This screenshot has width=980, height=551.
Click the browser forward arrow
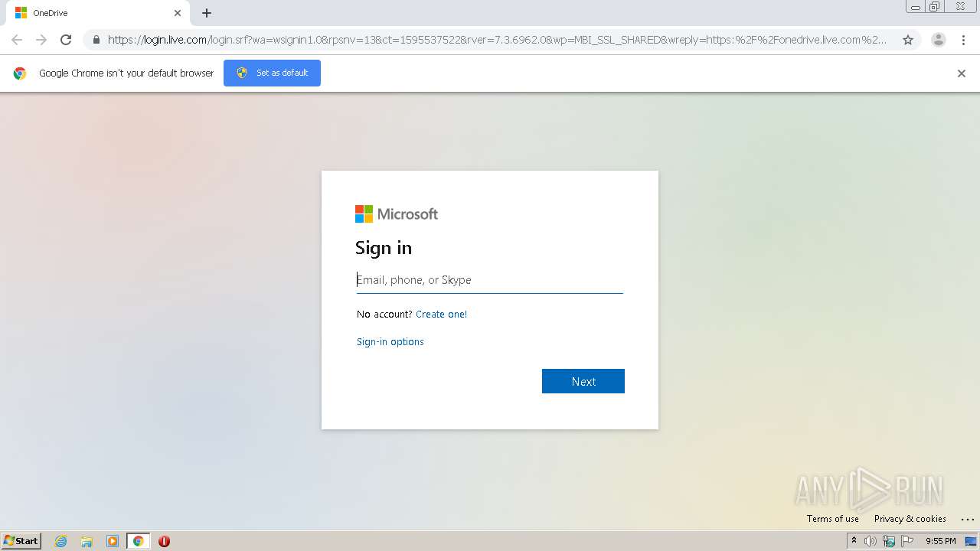point(41,40)
